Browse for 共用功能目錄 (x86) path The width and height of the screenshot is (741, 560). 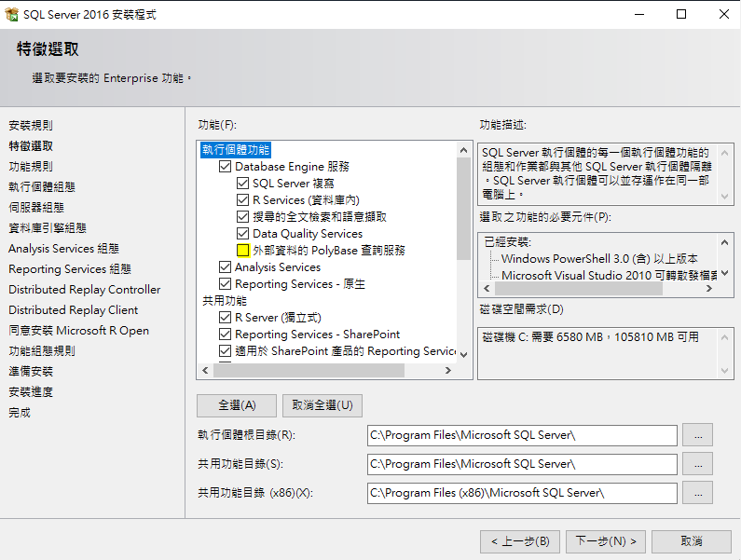coord(697,493)
